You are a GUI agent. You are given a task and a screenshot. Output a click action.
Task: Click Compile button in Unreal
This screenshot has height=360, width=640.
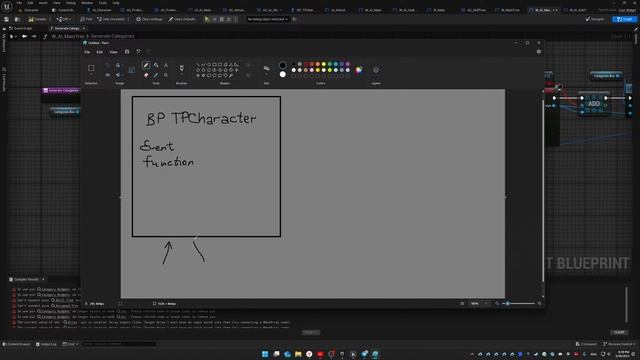pyautogui.click(x=38, y=19)
